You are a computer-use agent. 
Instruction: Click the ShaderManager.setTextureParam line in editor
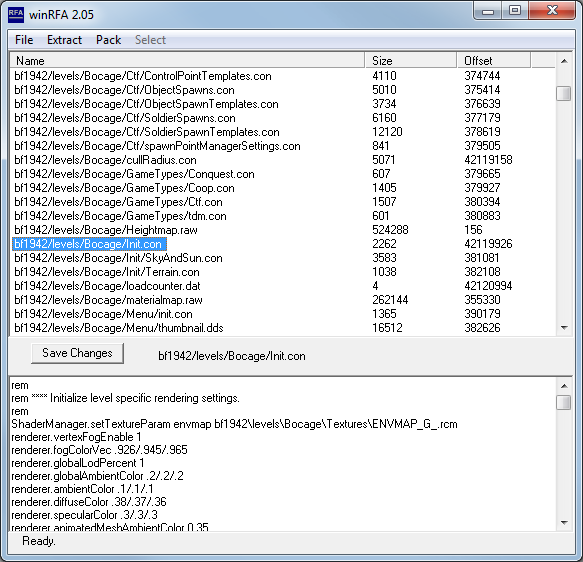[x=234, y=424]
